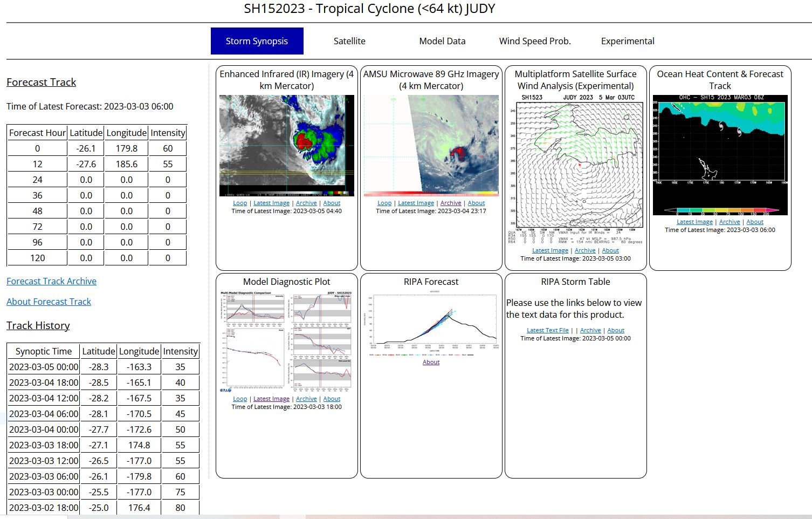Click the About link under RIPA Forecast
This screenshot has width=812, height=519.
431,362
